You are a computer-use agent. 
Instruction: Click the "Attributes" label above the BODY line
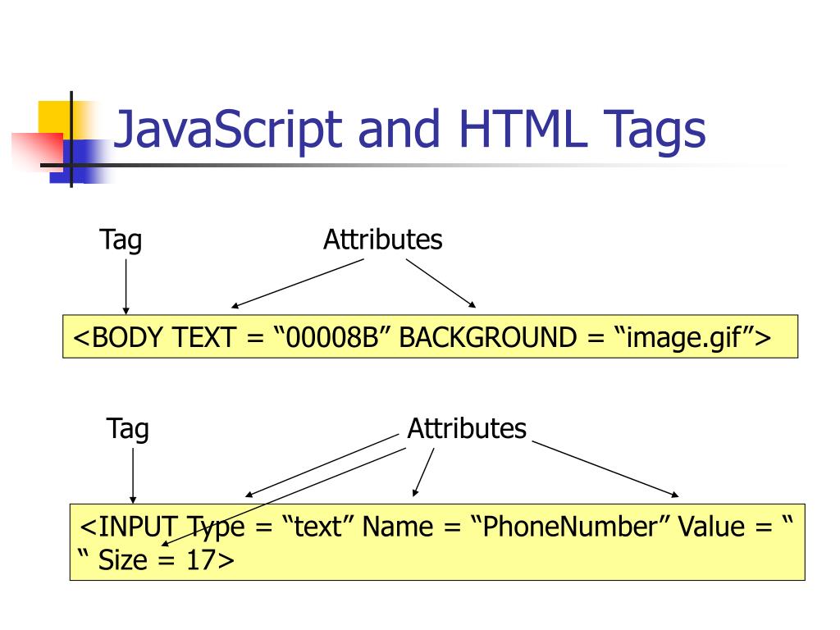383,240
